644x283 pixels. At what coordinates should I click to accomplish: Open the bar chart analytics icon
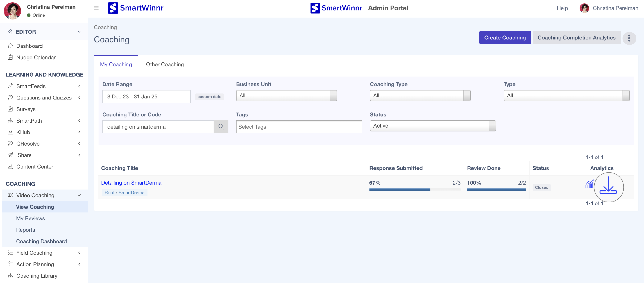point(589,184)
